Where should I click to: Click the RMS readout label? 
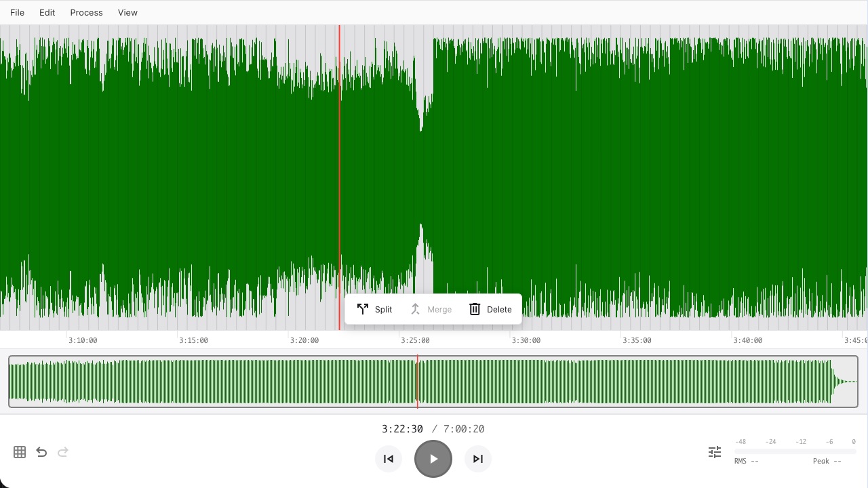point(747,462)
